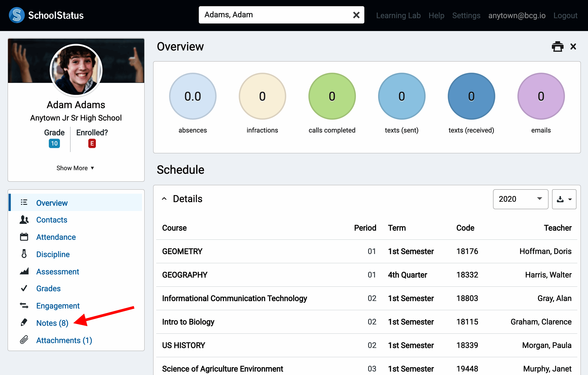Viewport: 588px width, 375px height.
Task: Open the Grades sidebar section
Action: click(x=48, y=288)
